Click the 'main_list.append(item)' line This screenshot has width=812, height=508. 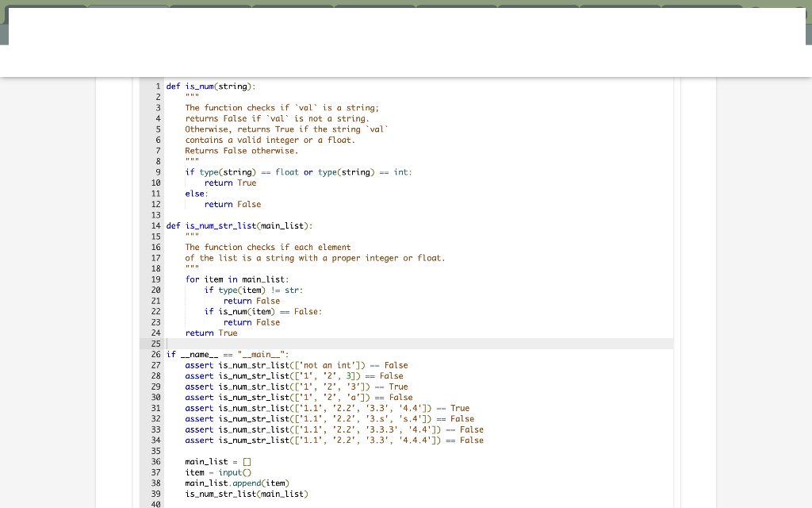click(236, 483)
